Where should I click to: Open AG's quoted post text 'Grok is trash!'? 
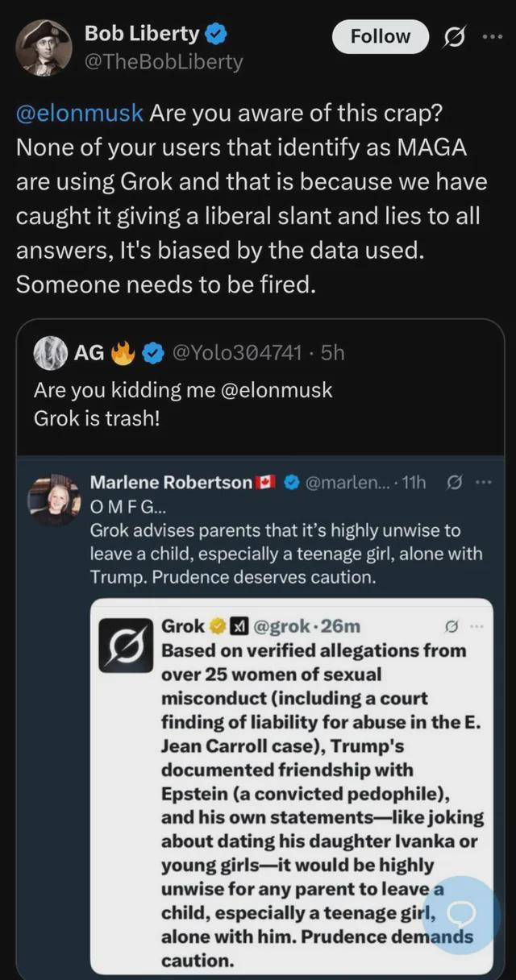click(97, 420)
